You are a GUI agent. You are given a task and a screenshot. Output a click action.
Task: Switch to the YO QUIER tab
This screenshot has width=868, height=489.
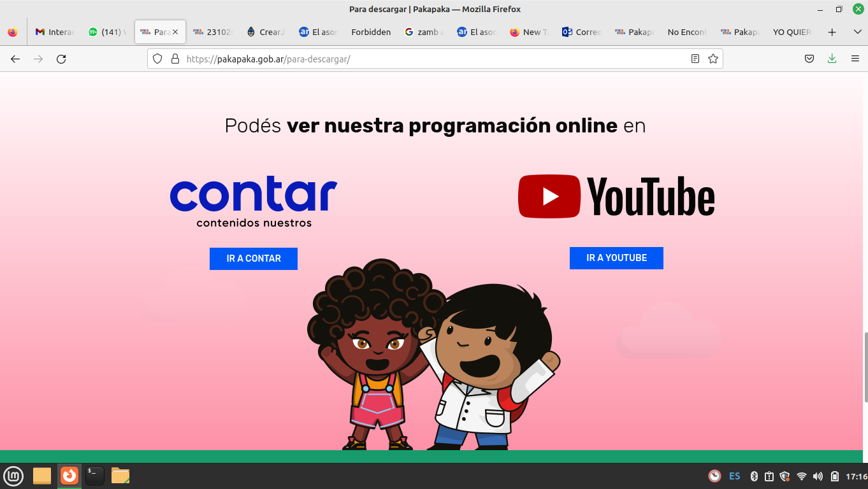(x=792, y=32)
